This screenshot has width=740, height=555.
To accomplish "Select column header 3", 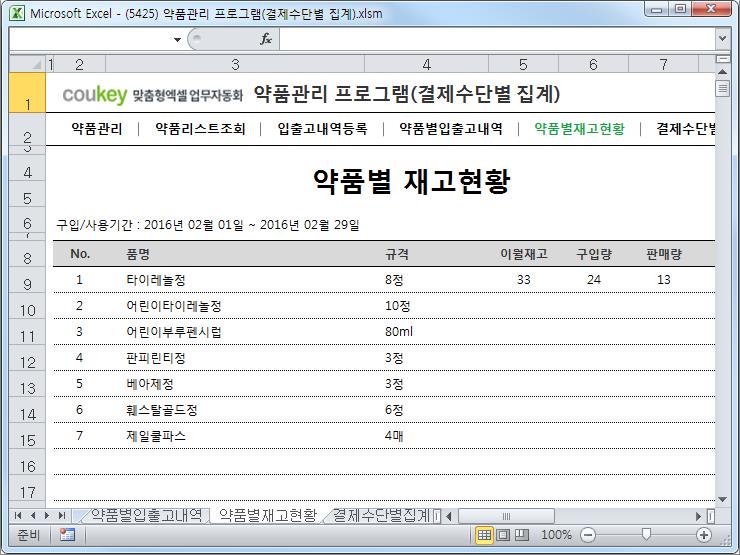I will [x=235, y=64].
